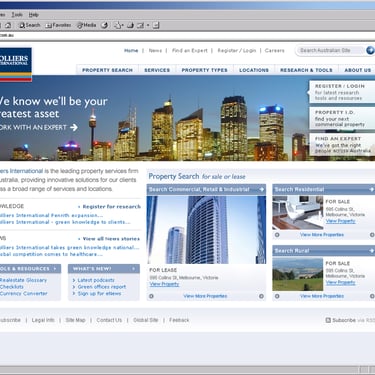Click the Work With An Expert arrow
The width and height of the screenshot is (375, 375).
click(74, 127)
